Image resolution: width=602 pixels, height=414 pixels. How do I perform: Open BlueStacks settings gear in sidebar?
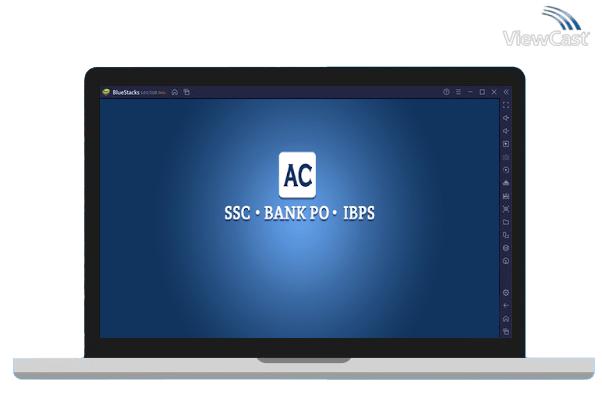506,292
